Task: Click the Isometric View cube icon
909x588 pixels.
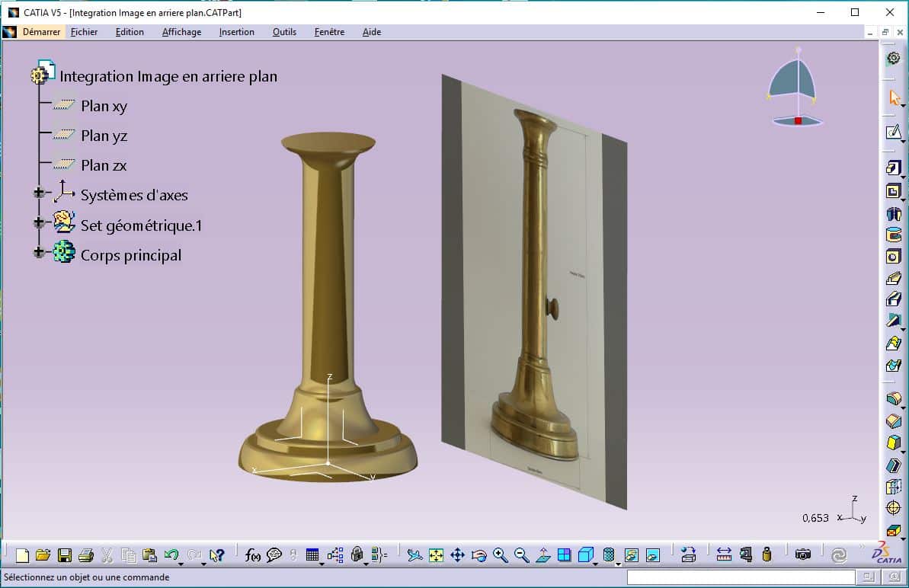Action: click(585, 555)
